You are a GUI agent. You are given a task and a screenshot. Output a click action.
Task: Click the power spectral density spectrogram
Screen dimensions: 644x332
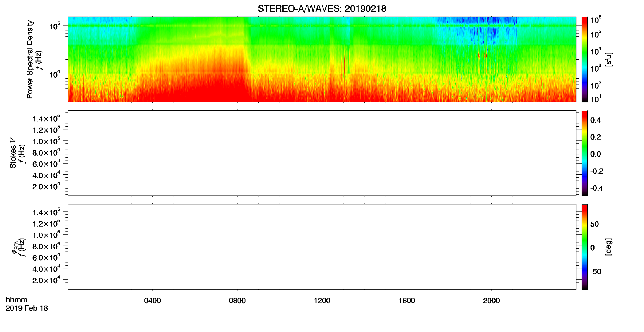pos(322,59)
